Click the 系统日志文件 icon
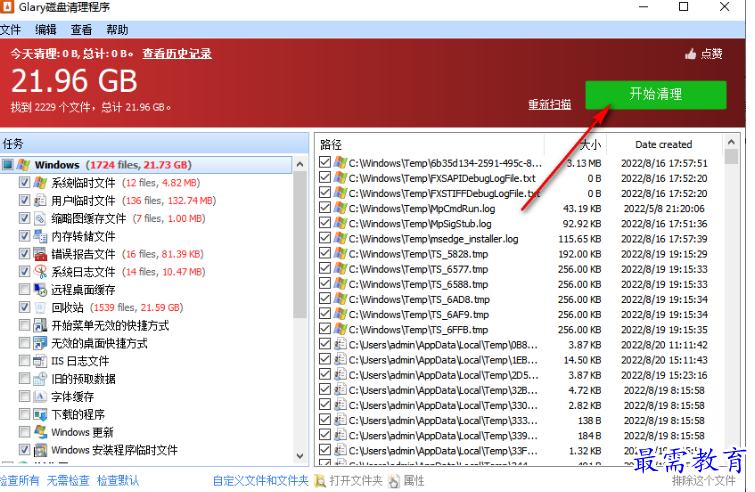Screen dimensions: 755x492 (40, 272)
